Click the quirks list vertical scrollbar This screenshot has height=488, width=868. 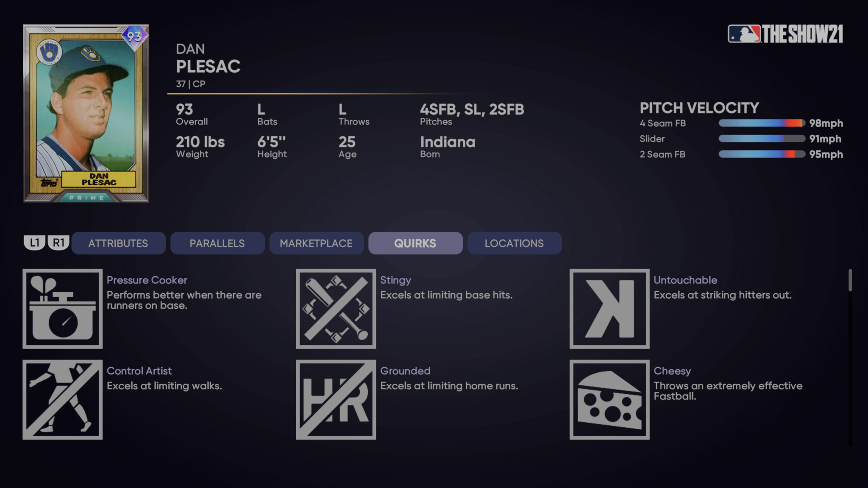[850, 280]
